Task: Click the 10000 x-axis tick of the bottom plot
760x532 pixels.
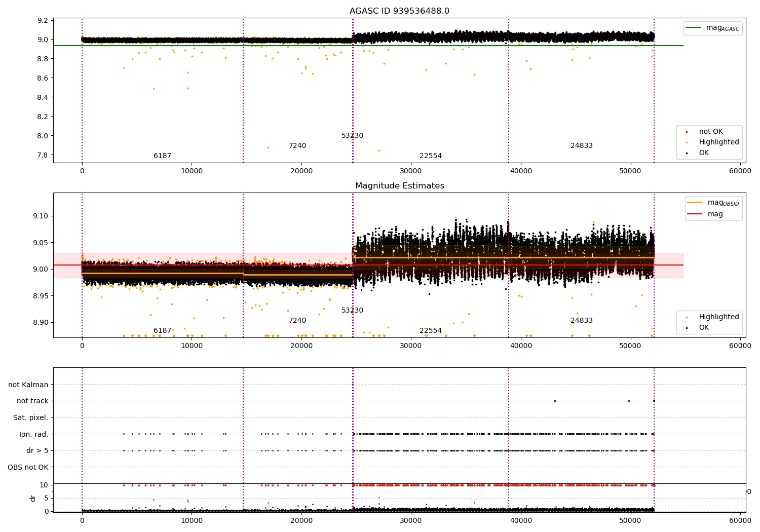Action: coord(192,520)
